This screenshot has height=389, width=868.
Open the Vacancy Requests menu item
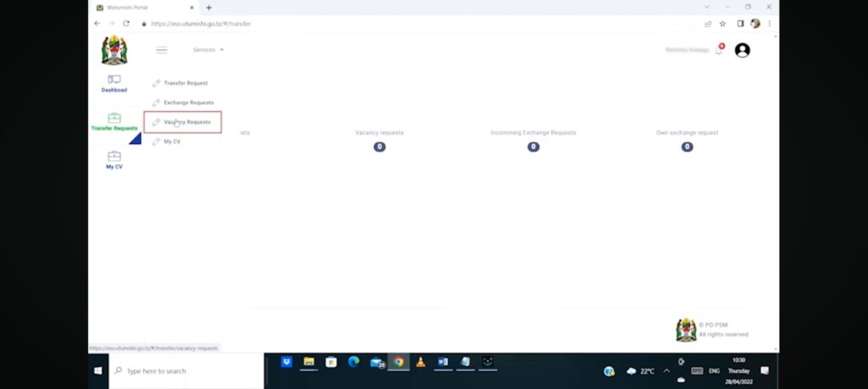pyautogui.click(x=186, y=122)
